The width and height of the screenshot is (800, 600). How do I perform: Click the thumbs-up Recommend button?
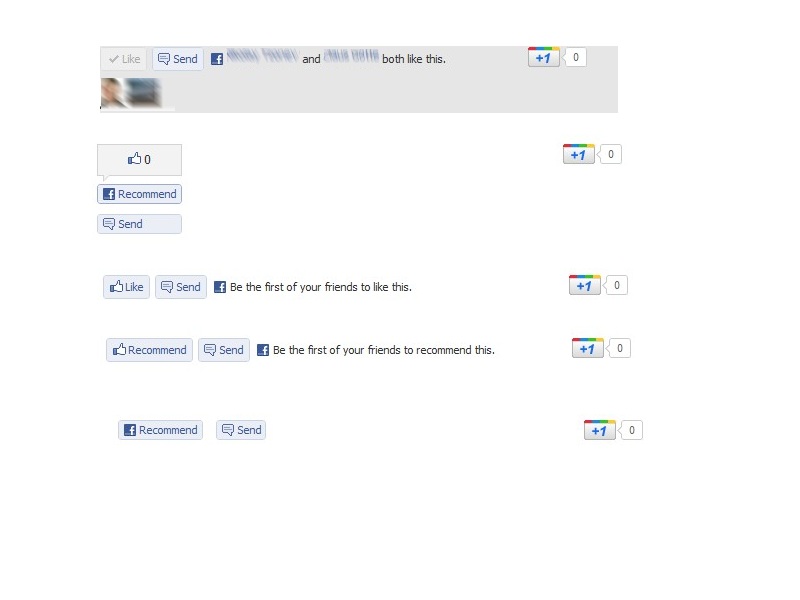click(x=149, y=350)
